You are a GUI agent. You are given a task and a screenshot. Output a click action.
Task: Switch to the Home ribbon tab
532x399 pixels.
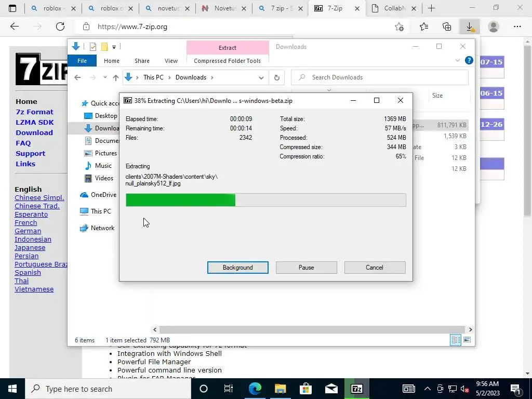pyautogui.click(x=112, y=61)
